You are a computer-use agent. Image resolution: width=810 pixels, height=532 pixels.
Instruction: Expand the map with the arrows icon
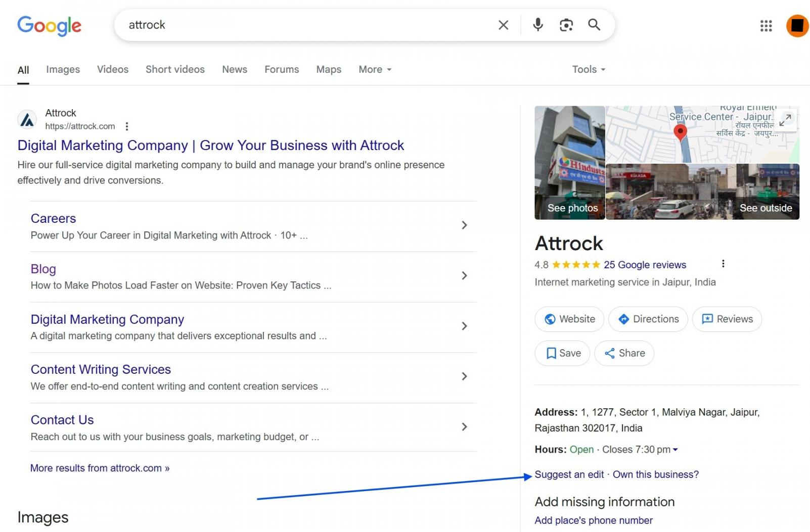[785, 120]
